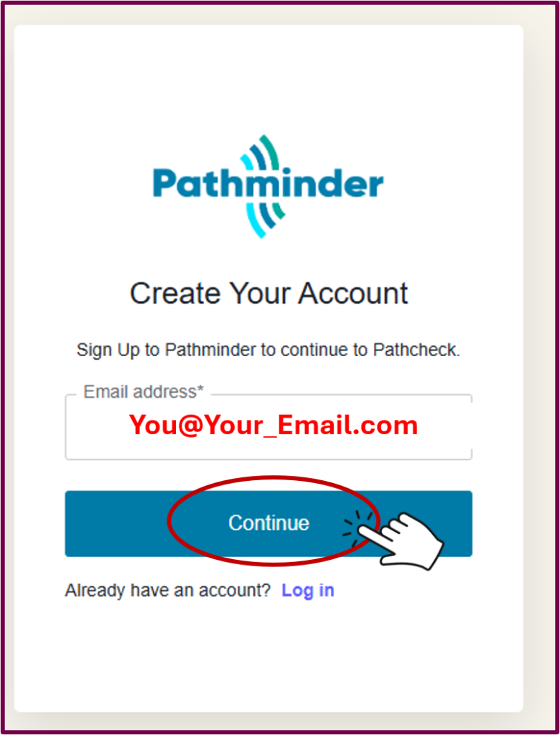Click the word Pathcheck in the subtitle
Viewport: 560px width, 735px height.
[416, 350]
